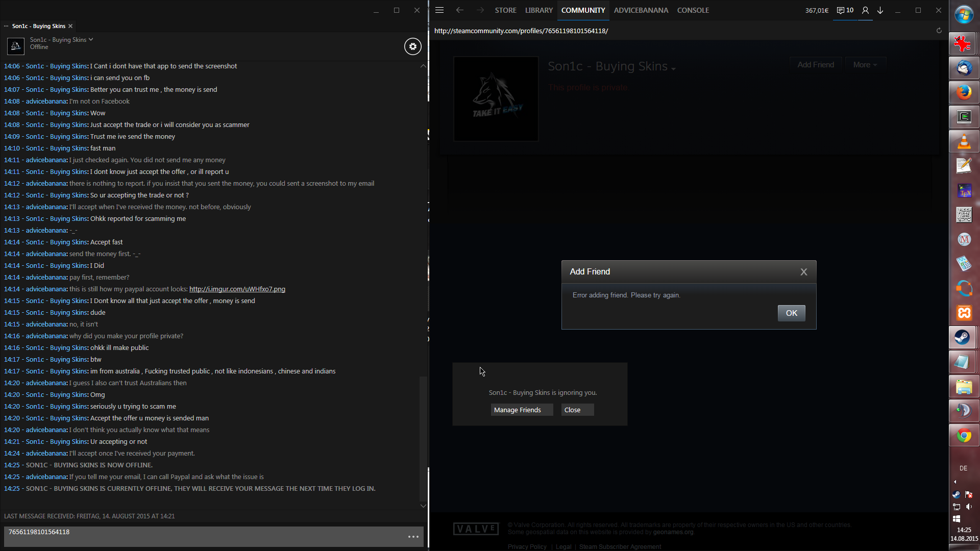Click the chat history scrollbar down arrow

tap(423, 506)
